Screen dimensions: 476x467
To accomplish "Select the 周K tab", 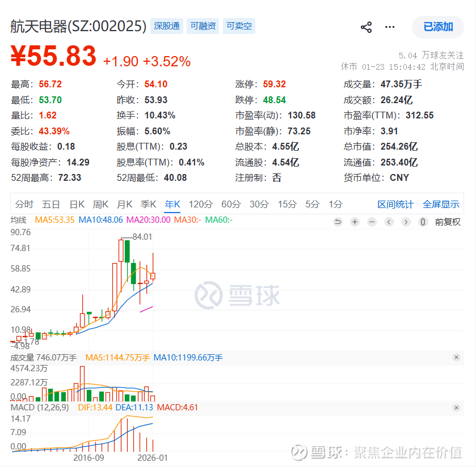I will pyautogui.click(x=100, y=204).
